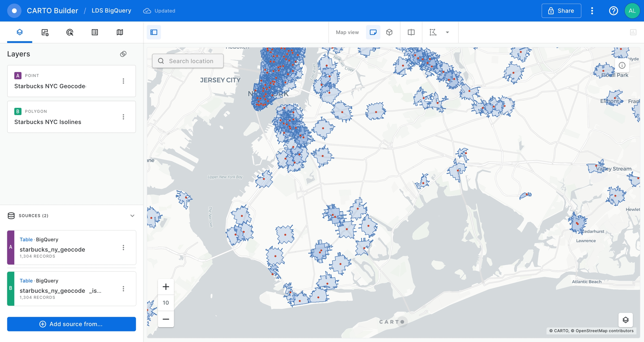644x342 pixels.
Task: Open the widgets panel icon at far right
Action: tap(633, 32)
